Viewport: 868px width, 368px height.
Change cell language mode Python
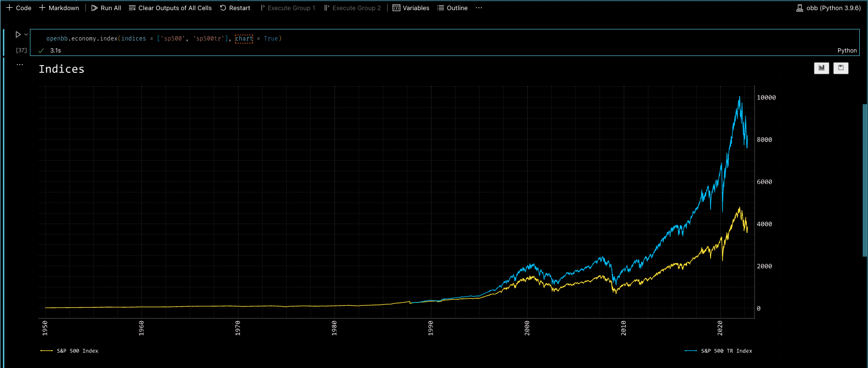coord(847,50)
